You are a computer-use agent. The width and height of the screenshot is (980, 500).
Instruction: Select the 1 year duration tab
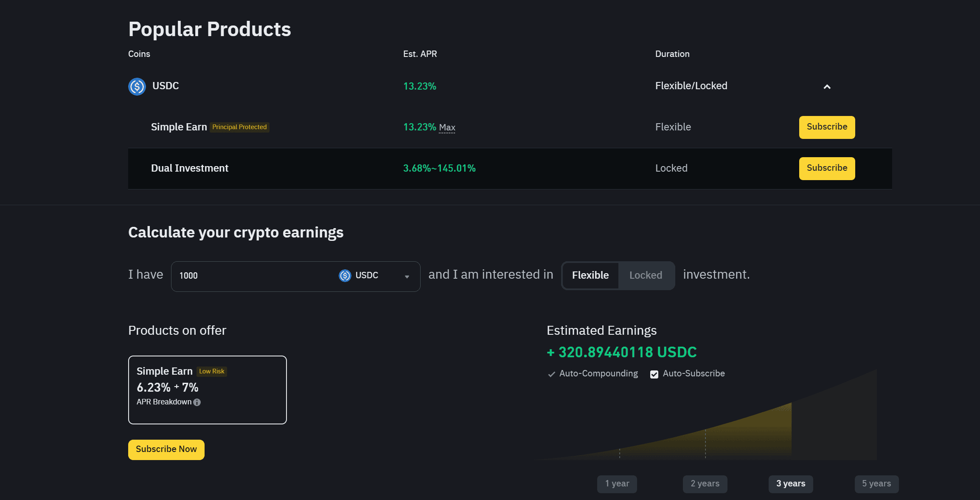(616, 483)
